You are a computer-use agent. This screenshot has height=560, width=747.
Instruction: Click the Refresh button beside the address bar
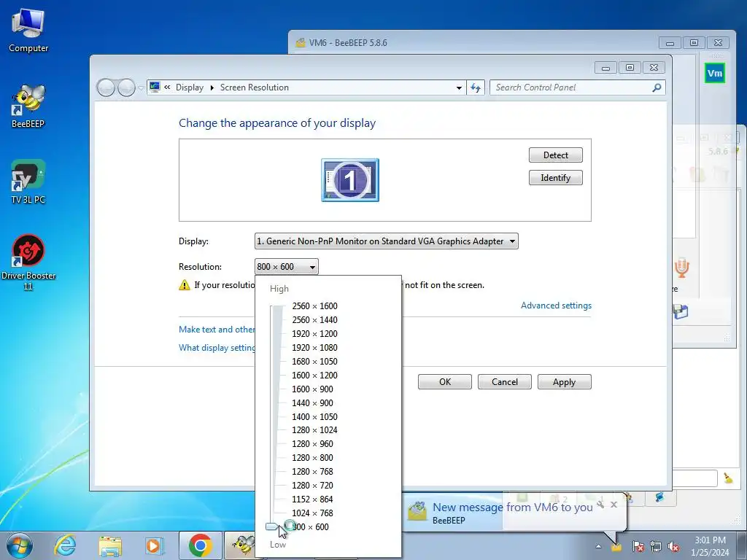click(x=476, y=87)
